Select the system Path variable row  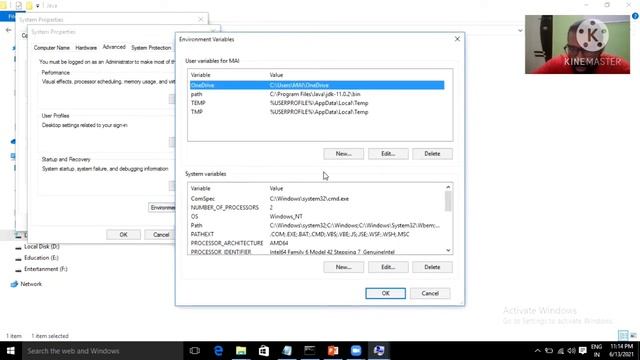pyautogui.click(x=317, y=225)
